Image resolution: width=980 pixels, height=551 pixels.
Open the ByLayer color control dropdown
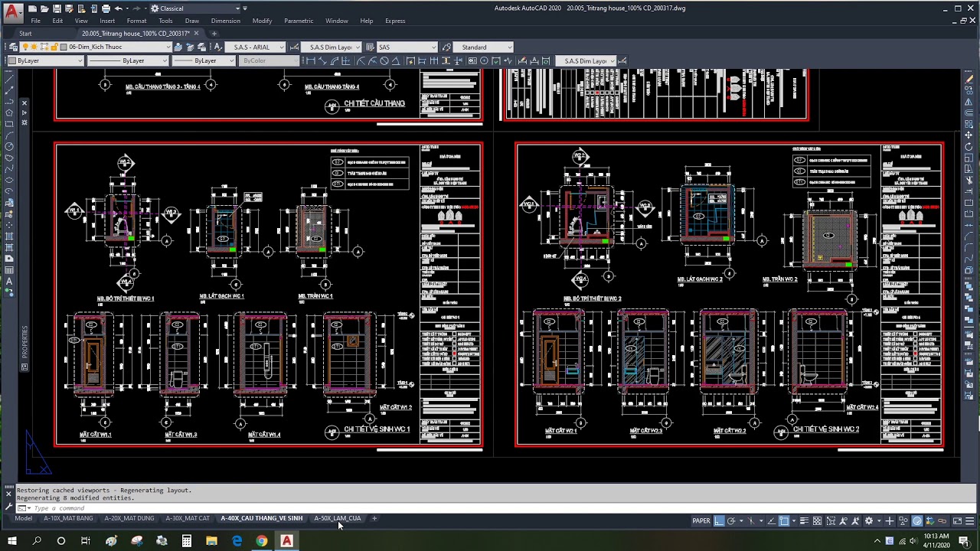[x=80, y=60]
